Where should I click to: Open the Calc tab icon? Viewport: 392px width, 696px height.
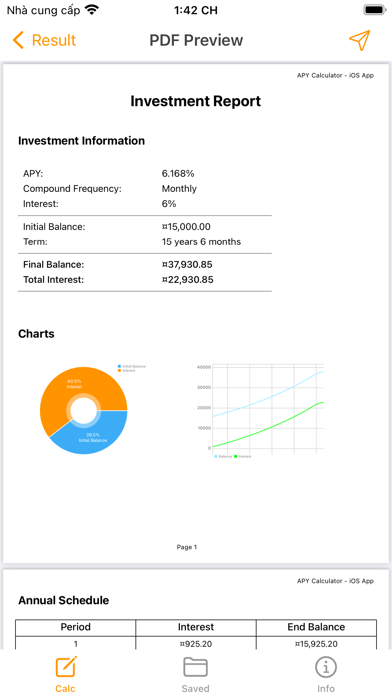tap(66, 667)
